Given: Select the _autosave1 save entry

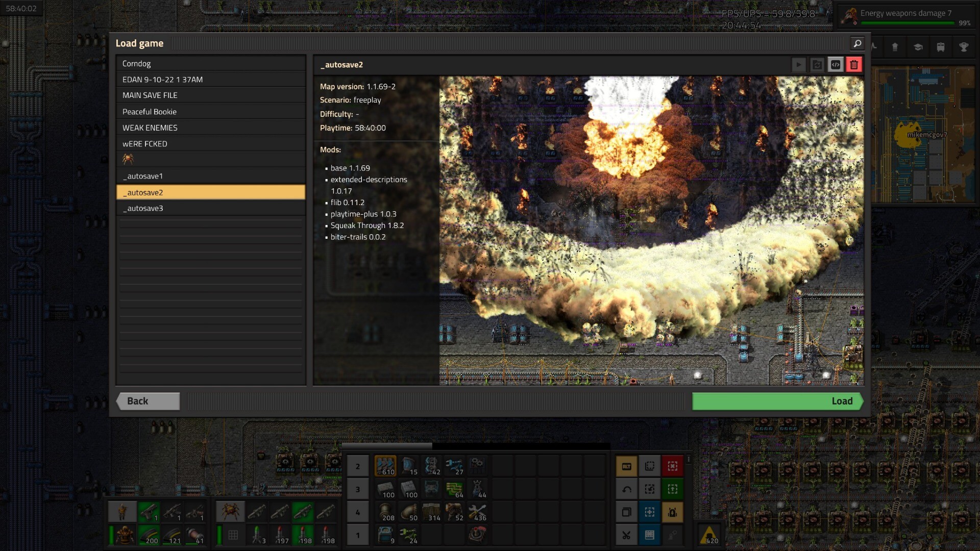Looking at the screenshot, I should click(x=210, y=176).
